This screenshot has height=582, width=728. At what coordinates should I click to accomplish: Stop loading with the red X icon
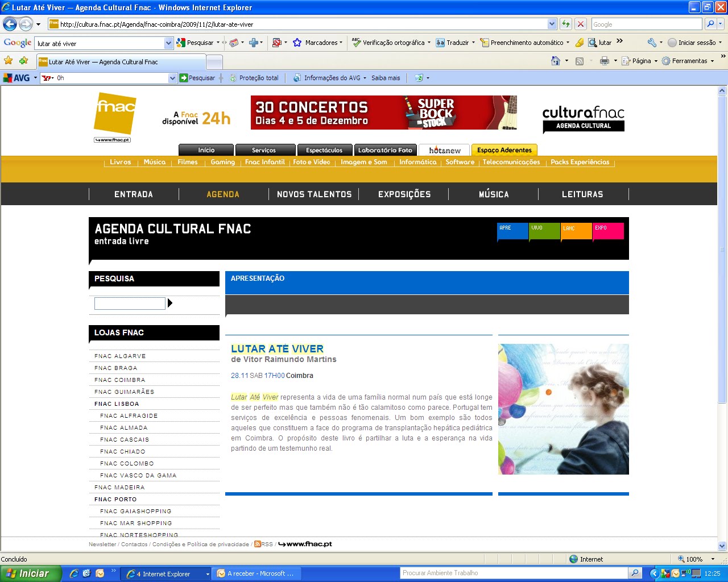581,24
